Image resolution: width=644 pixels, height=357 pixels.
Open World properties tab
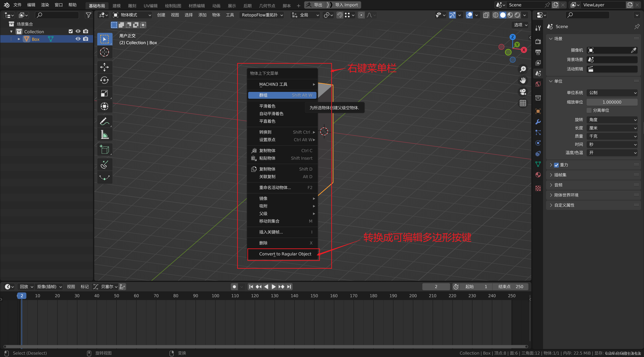coord(538,84)
